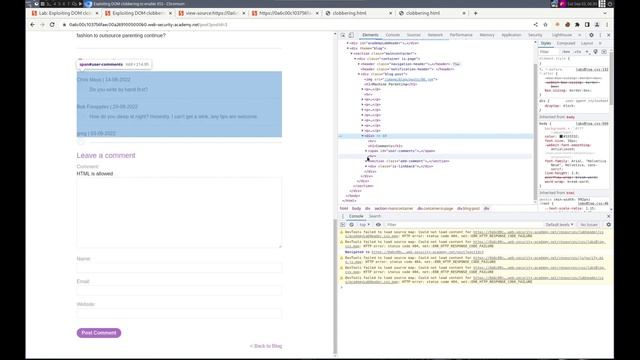
Task: Click the Email input field
Action: click(179, 291)
